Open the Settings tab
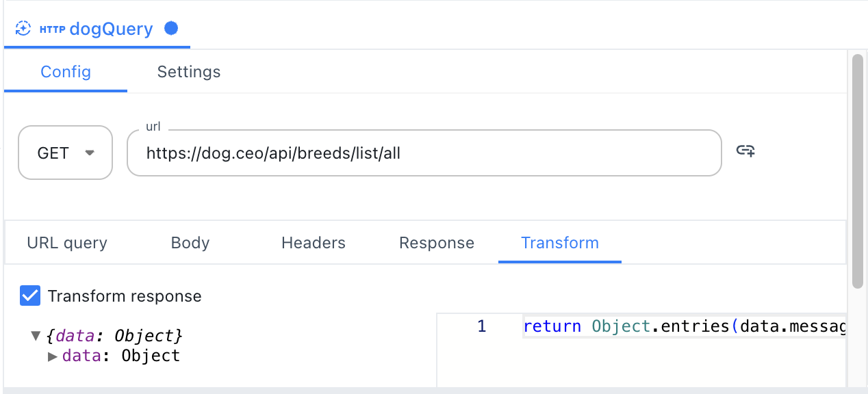868x394 pixels. pyautogui.click(x=189, y=72)
